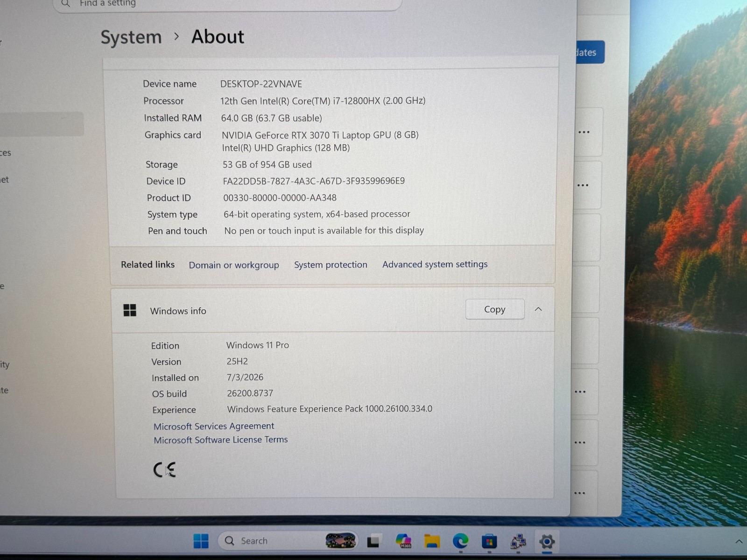Show hidden system tray icons
This screenshot has height=560, width=747.
[739, 541]
